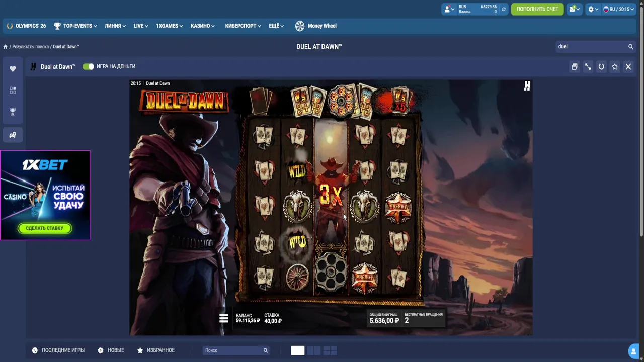The height and width of the screenshot is (362, 644).
Task: Click the ОБЩИЙ ВЫИГРЫШ 5.636,00 ₽ value
Action: click(x=384, y=318)
